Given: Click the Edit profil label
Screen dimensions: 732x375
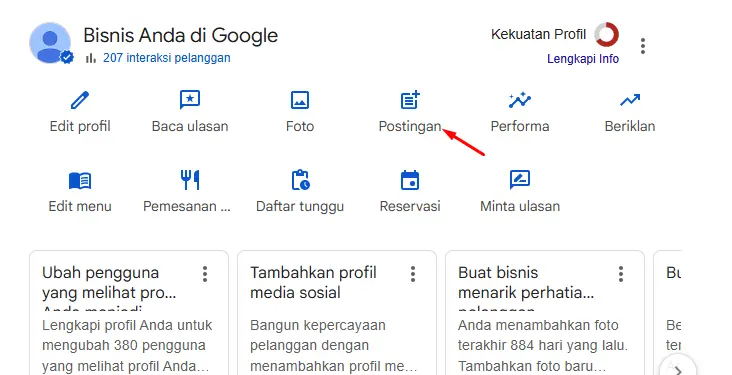Looking at the screenshot, I should click(x=80, y=126).
